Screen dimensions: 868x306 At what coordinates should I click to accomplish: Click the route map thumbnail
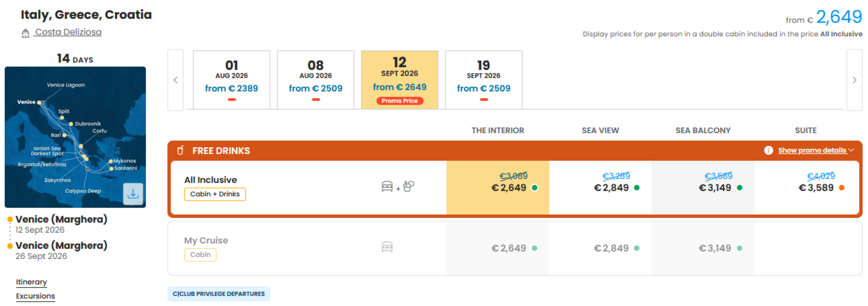75,137
